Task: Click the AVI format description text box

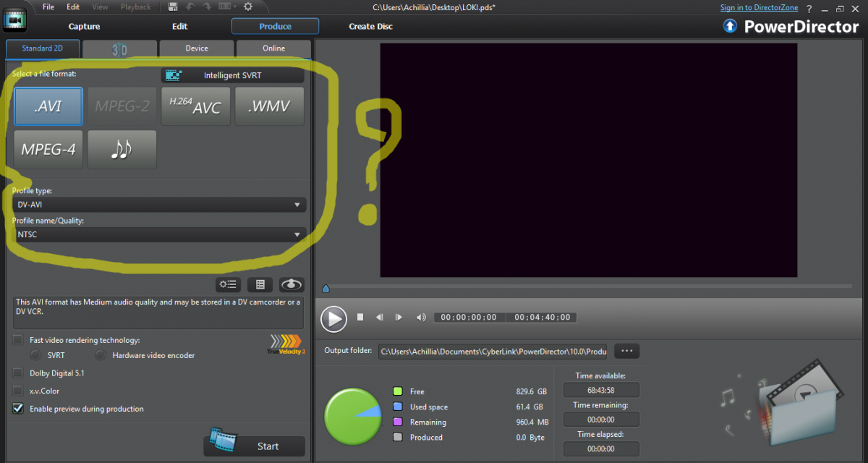Action: point(158,311)
